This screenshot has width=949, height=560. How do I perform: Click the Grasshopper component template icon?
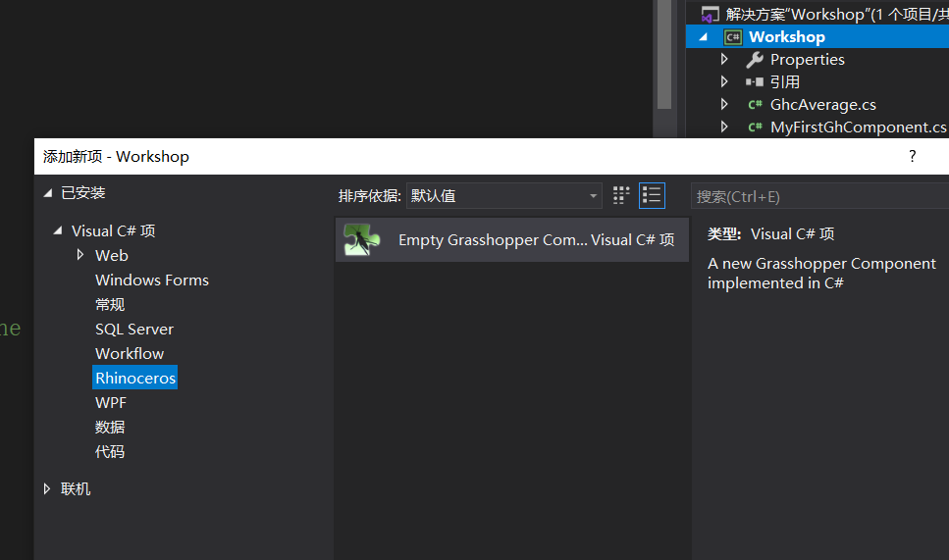362,239
